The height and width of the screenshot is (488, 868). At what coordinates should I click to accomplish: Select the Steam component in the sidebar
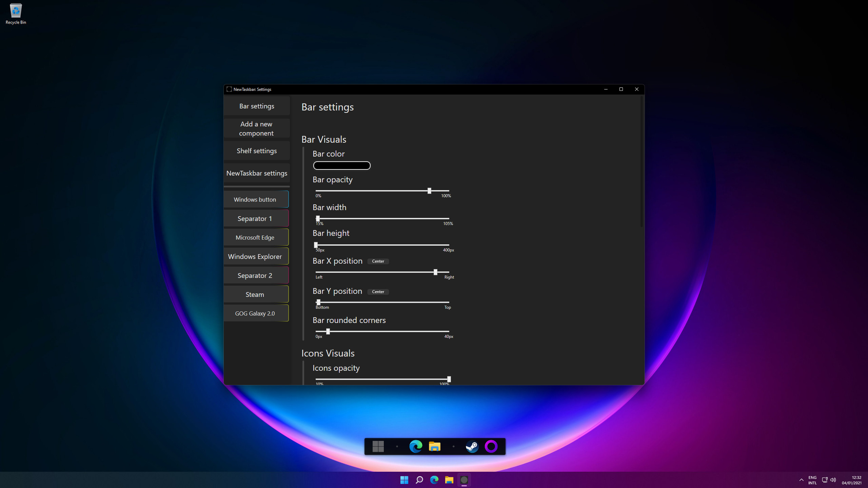pyautogui.click(x=256, y=294)
